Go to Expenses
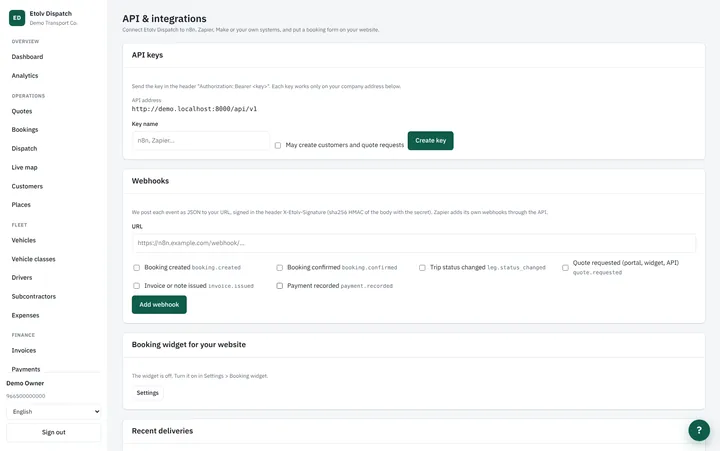The height and width of the screenshot is (451, 720). point(25,315)
